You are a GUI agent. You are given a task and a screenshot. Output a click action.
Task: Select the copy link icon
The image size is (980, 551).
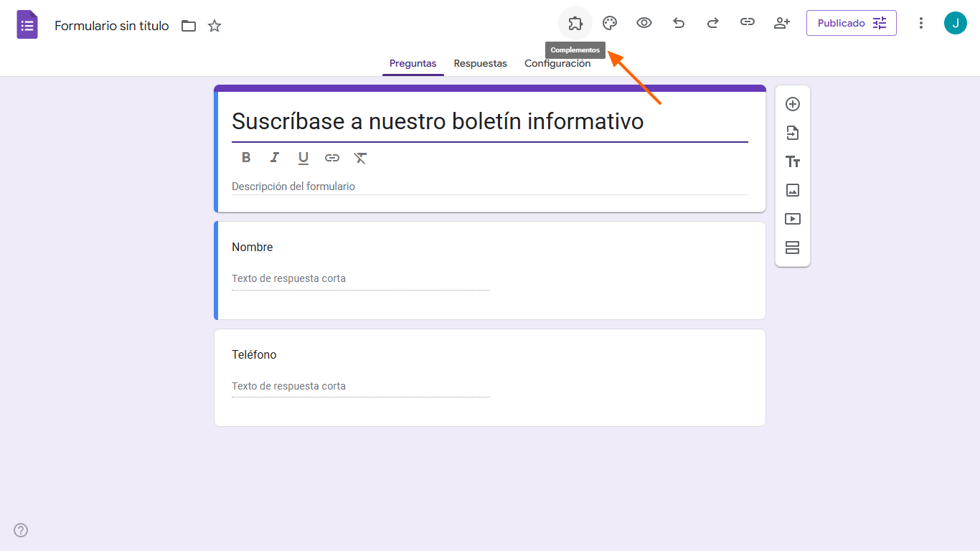[747, 22]
